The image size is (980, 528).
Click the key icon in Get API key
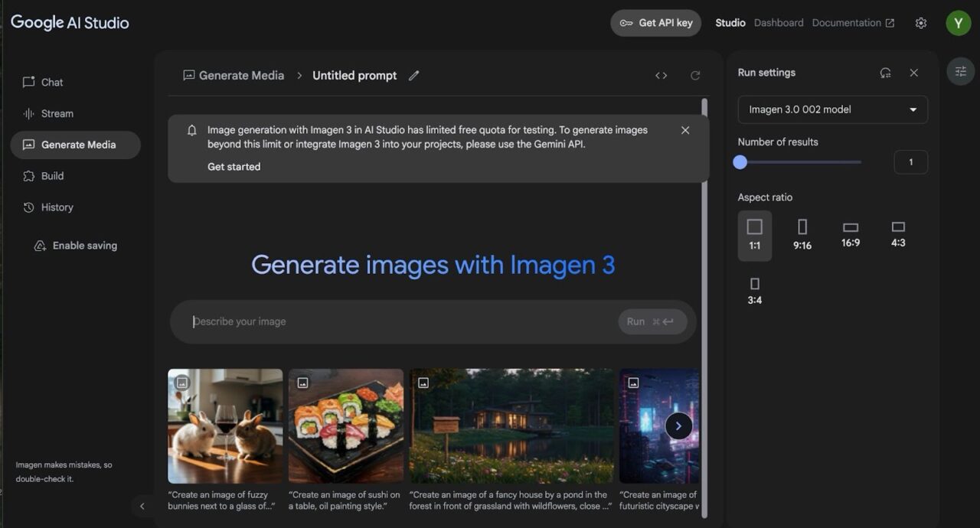tap(626, 23)
